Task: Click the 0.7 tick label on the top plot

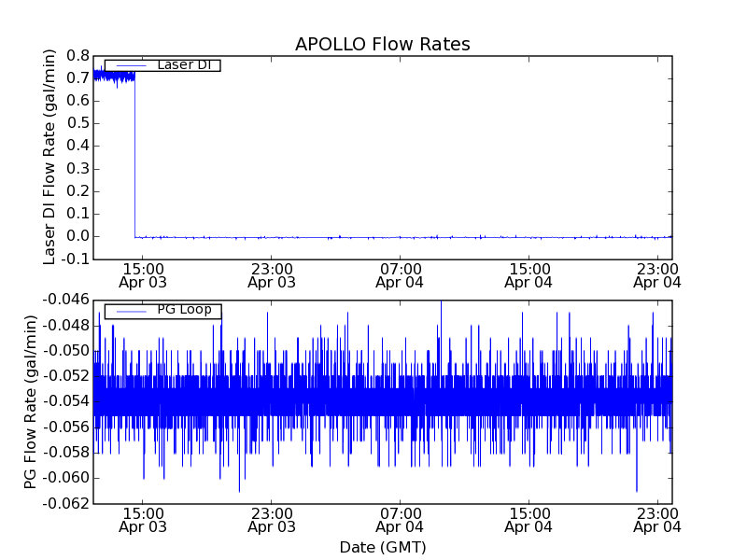Action: pos(78,78)
